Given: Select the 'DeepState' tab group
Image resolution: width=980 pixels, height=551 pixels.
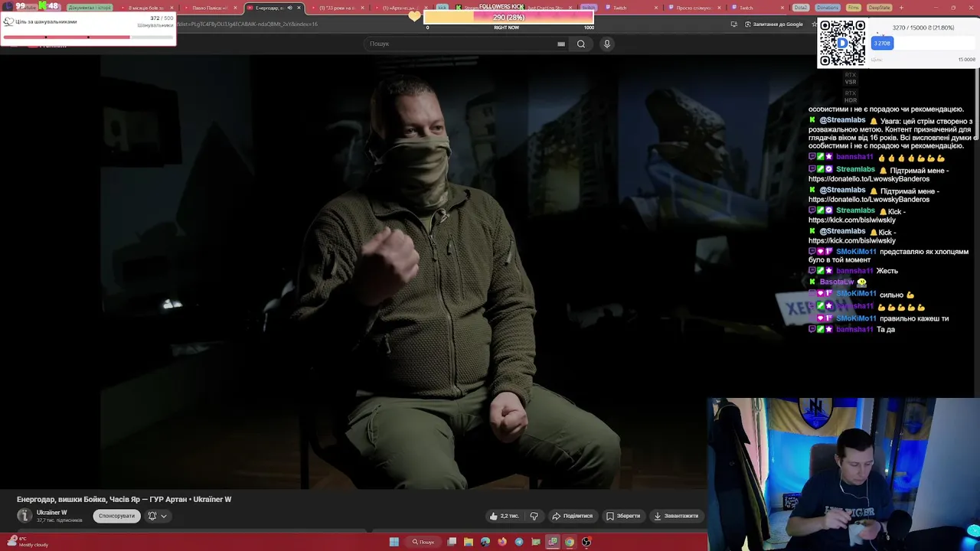Looking at the screenshot, I should 879,8.
